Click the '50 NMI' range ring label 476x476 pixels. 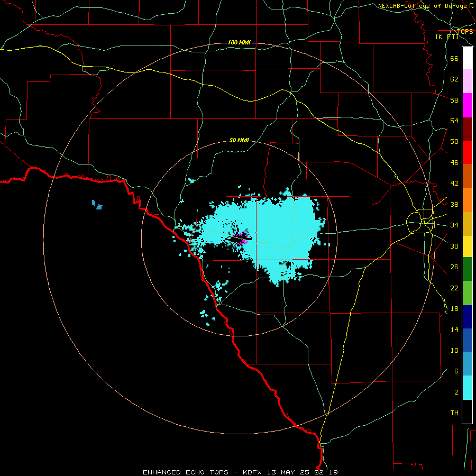[239, 140]
